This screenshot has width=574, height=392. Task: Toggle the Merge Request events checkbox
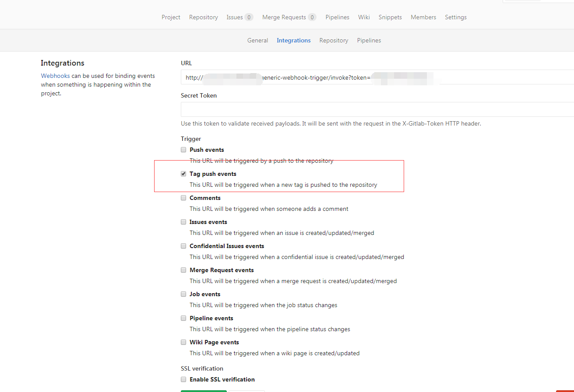(183, 270)
